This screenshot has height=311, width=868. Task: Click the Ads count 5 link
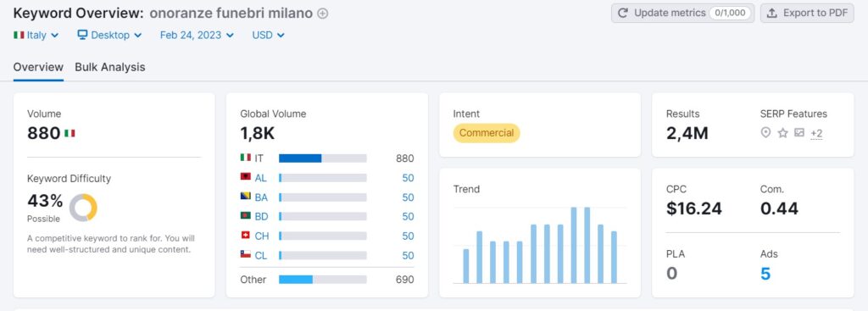pyautogui.click(x=765, y=274)
